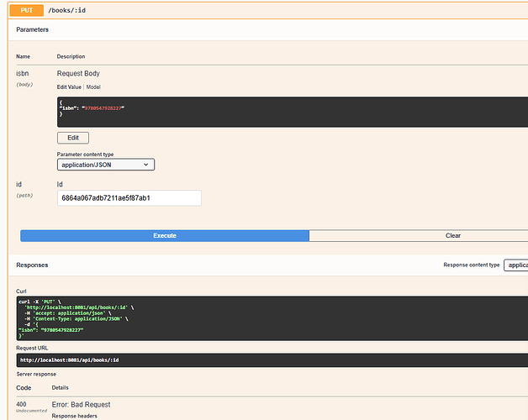528x420 pixels.
Task: Click the Description column header
Action: (71, 56)
